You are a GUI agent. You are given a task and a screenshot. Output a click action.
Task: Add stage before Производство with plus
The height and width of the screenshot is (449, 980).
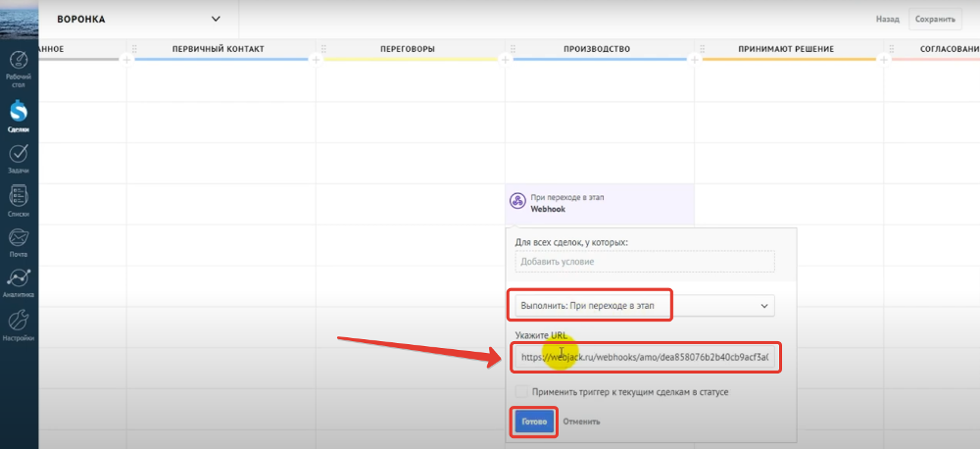pyautogui.click(x=505, y=60)
